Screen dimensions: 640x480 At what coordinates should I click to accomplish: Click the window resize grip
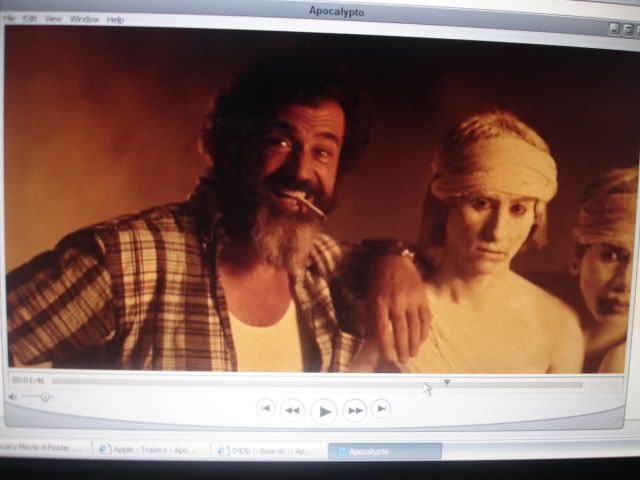619,421
